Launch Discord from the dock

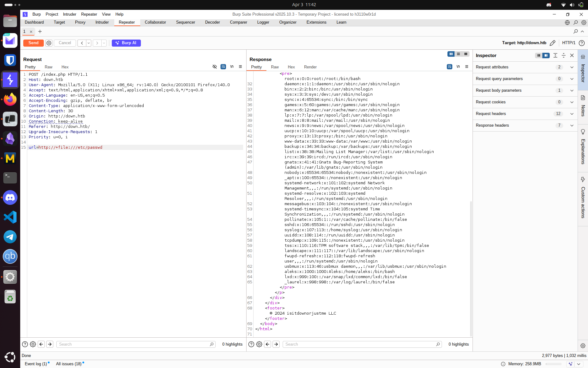pos(10,197)
